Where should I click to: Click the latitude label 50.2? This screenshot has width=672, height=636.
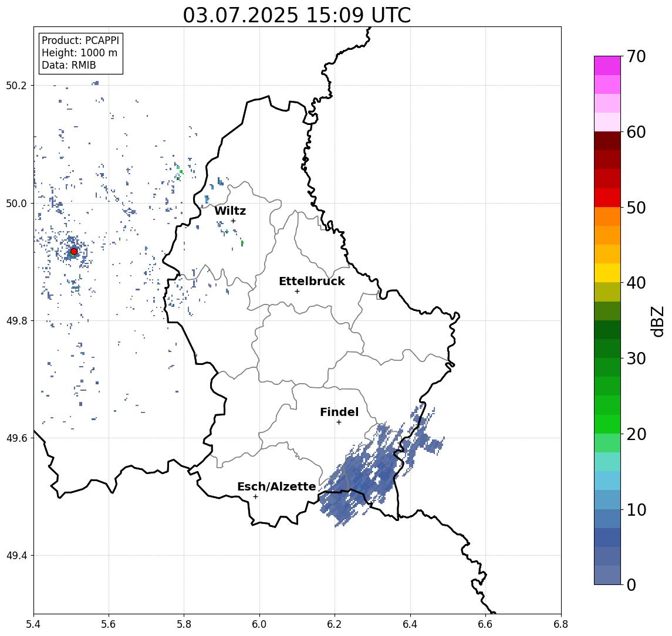(16, 85)
